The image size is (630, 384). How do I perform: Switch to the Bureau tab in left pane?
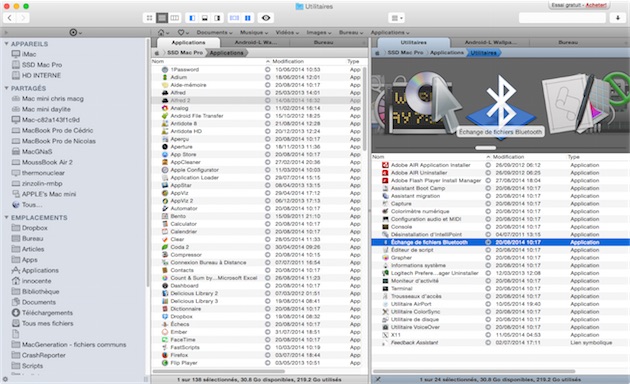click(x=323, y=42)
